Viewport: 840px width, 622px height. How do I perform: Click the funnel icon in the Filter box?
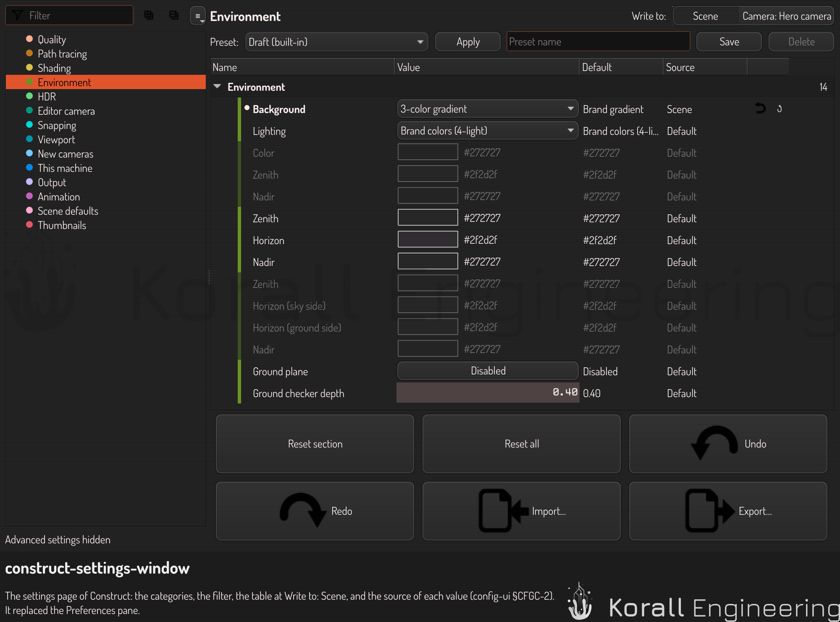pos(18,16)
